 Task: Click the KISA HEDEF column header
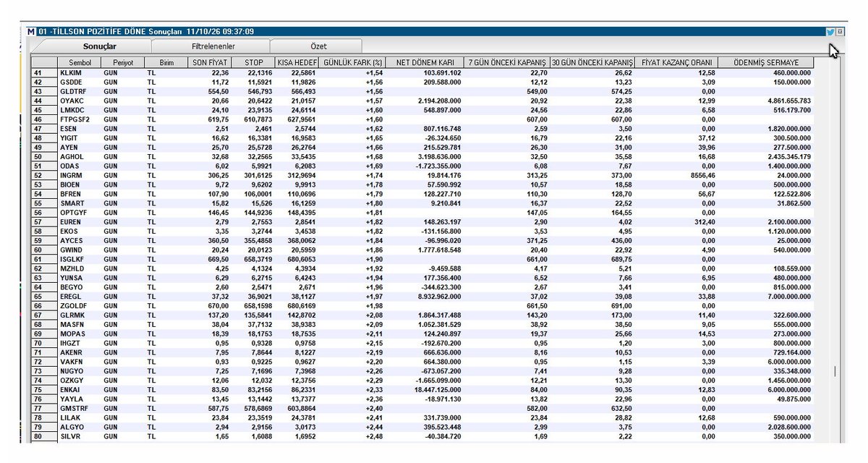click(x=297, y=63)
